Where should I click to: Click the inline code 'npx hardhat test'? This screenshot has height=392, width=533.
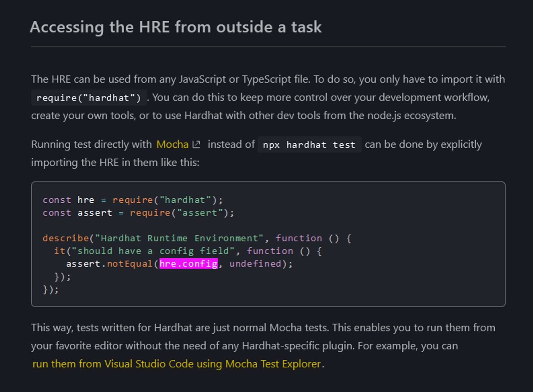(309, 145)
